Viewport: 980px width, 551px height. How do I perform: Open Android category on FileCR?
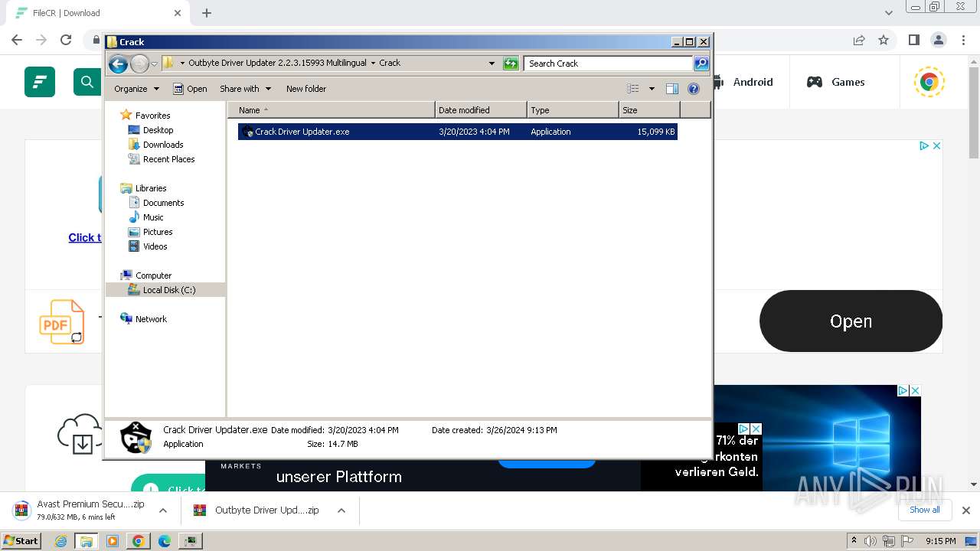(x=743, y=82)
